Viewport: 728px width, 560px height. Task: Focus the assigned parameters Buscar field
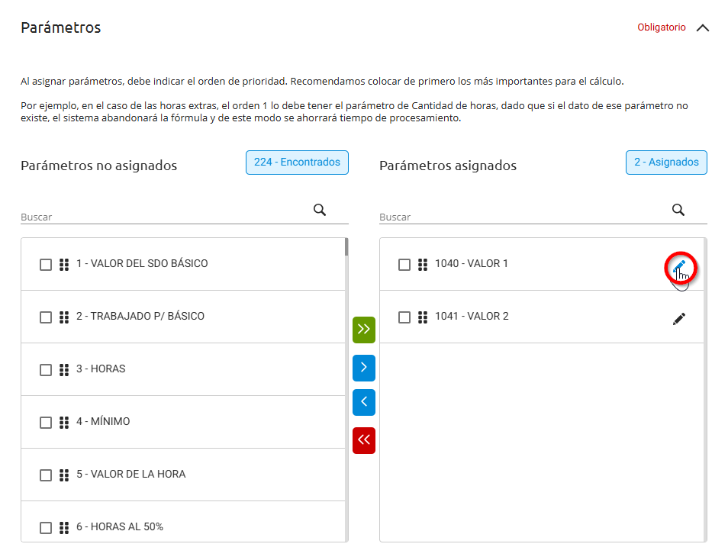523,217
